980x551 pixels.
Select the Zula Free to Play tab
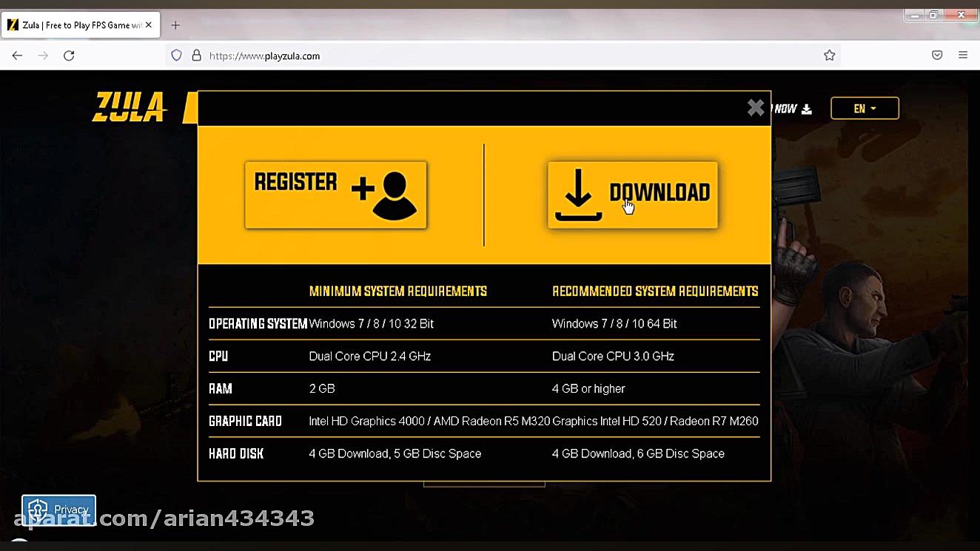(x=80, y=25)
